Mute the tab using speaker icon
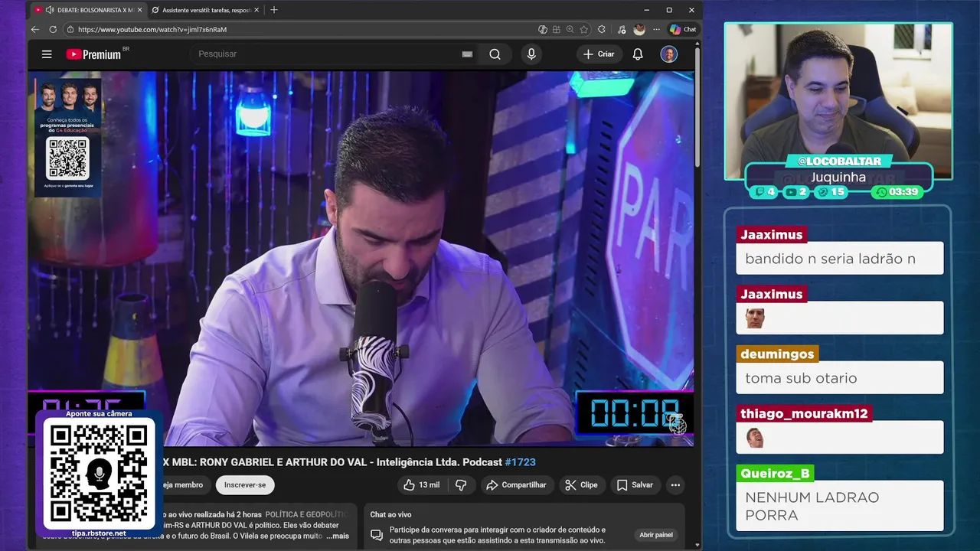Viewport: 980px width, 551px height. coord(50,10)
